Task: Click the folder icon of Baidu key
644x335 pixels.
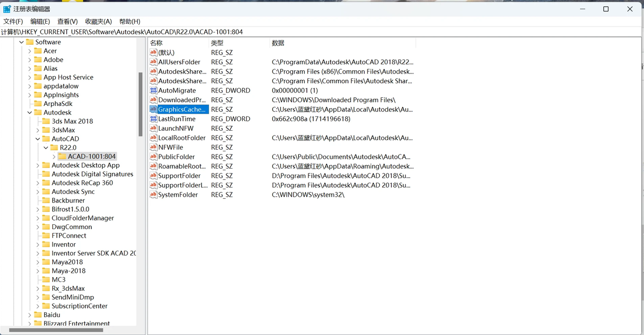Action: (x=38, y=315)
